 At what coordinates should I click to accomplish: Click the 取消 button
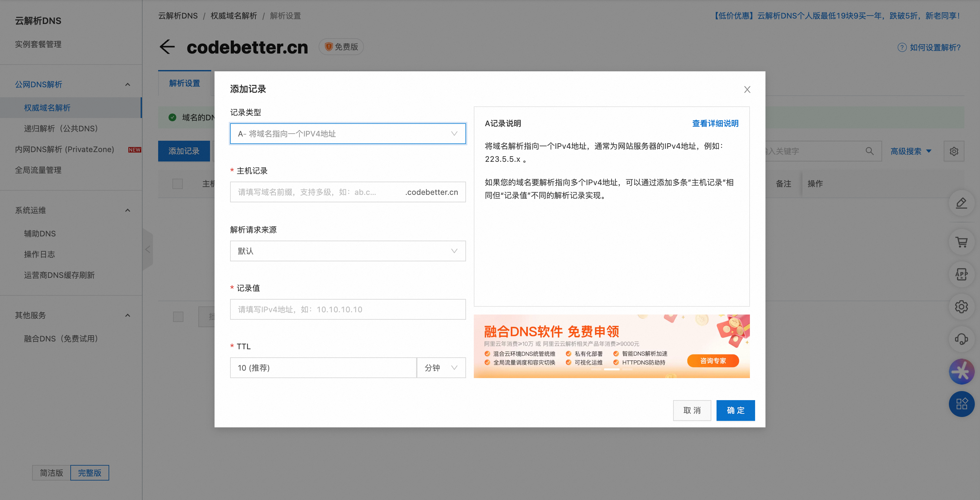pyautogui.click(x=692, y=410)
